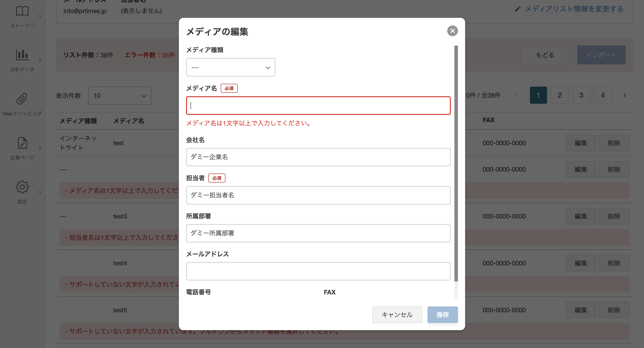
Task: Click the インポート button
Action: pyautogui.click(x=601, y=55)
